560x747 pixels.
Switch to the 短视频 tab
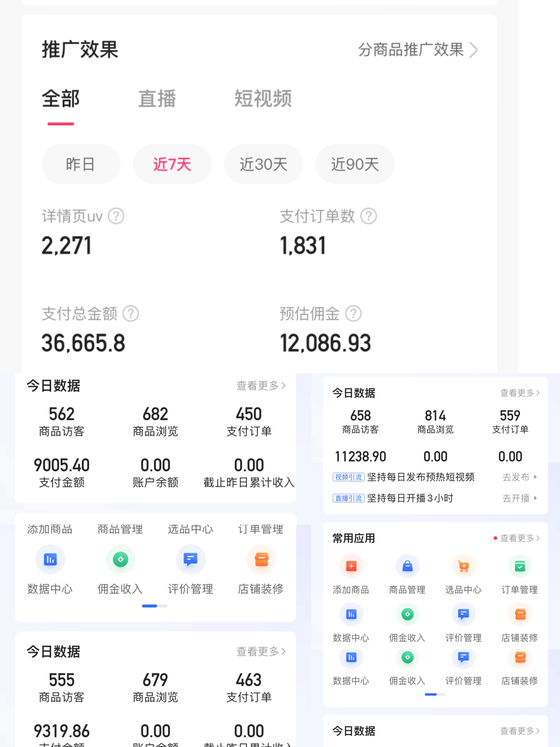263,99
